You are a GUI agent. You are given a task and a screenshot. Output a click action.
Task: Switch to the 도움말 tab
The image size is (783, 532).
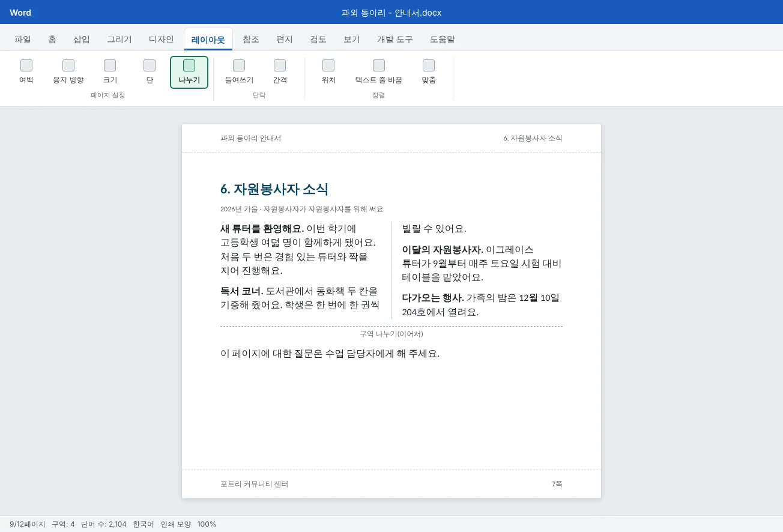443,40
